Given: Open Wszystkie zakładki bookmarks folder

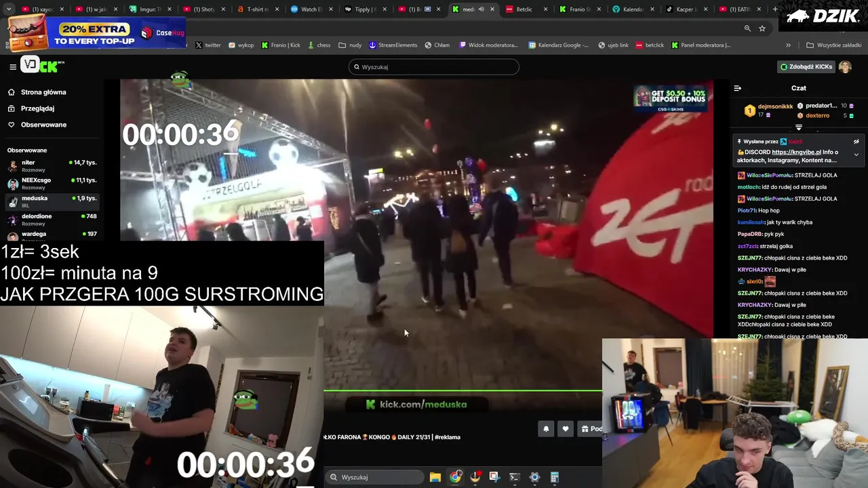Looking at the screenshot, I should coord(833,45).
